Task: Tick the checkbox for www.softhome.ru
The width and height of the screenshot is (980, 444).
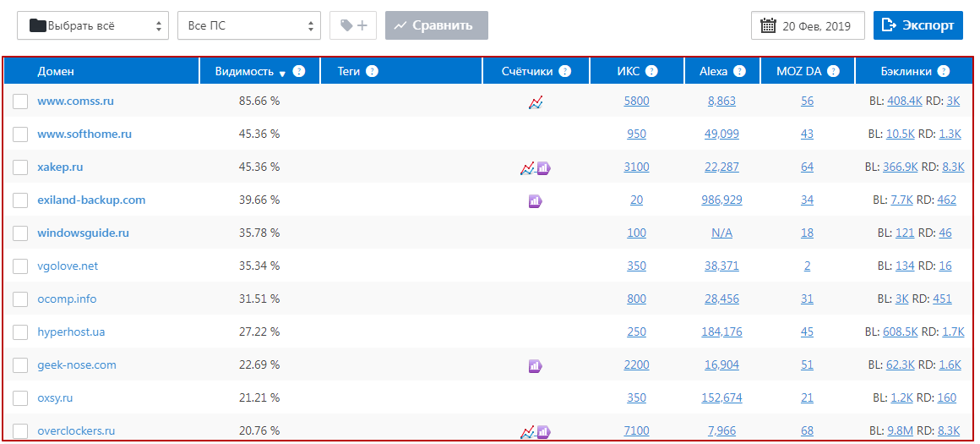Action: pos(20,134)
